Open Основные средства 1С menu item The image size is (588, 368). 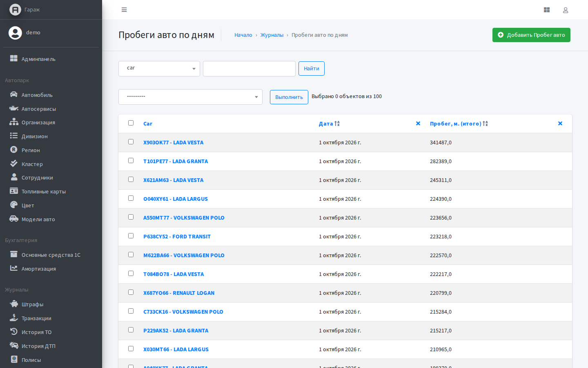click(51, 255)
